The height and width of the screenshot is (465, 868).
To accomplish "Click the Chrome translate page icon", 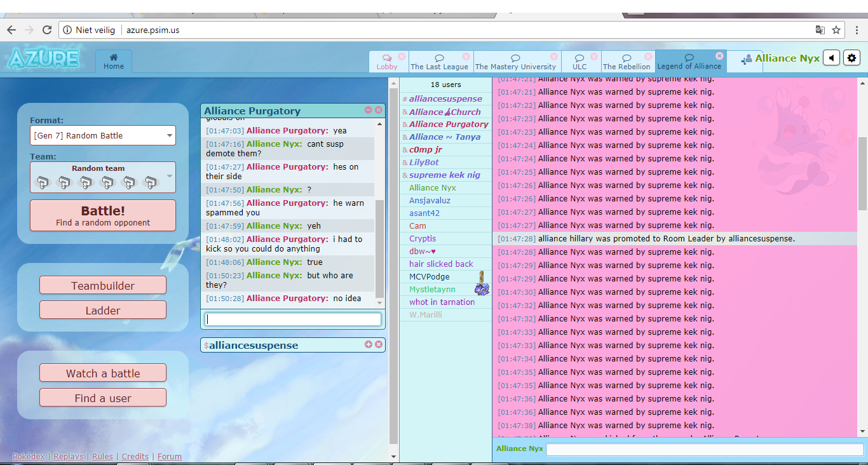I will pyautogui.click(x=820, y=30).
